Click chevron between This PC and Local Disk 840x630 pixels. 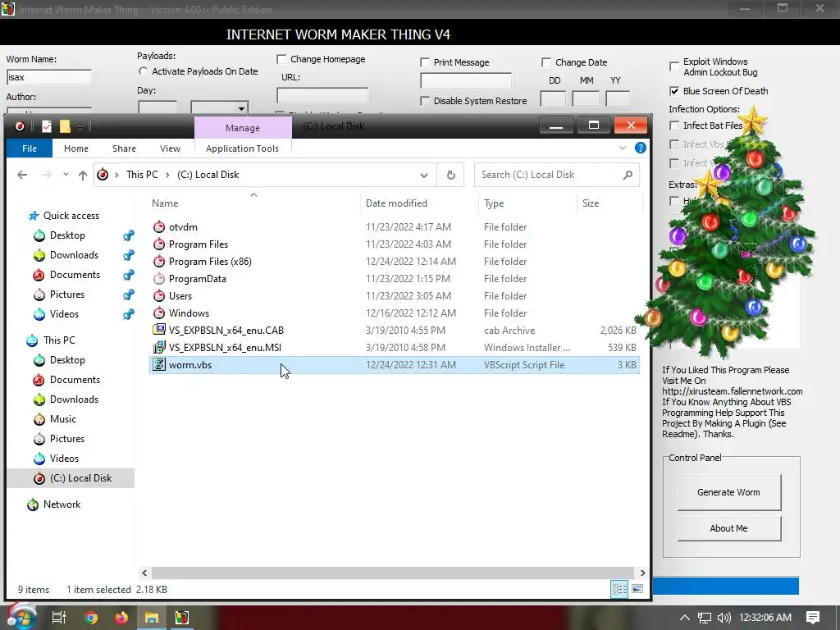click(x=167, y=176)
